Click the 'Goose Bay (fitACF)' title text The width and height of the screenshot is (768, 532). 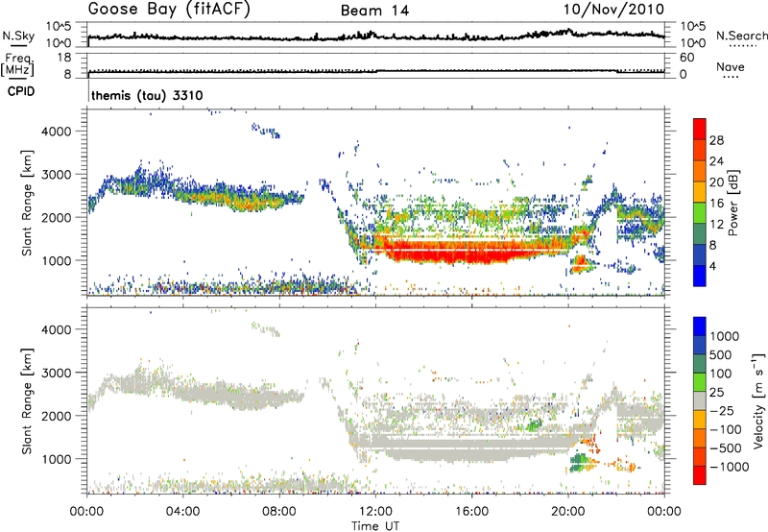(169, 10)
